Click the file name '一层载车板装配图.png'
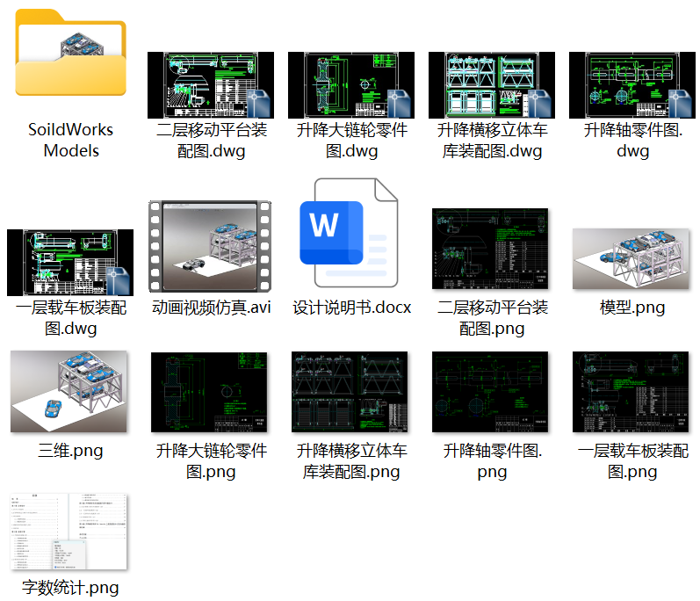The image size is (700, 601). (x=632, y=460)
